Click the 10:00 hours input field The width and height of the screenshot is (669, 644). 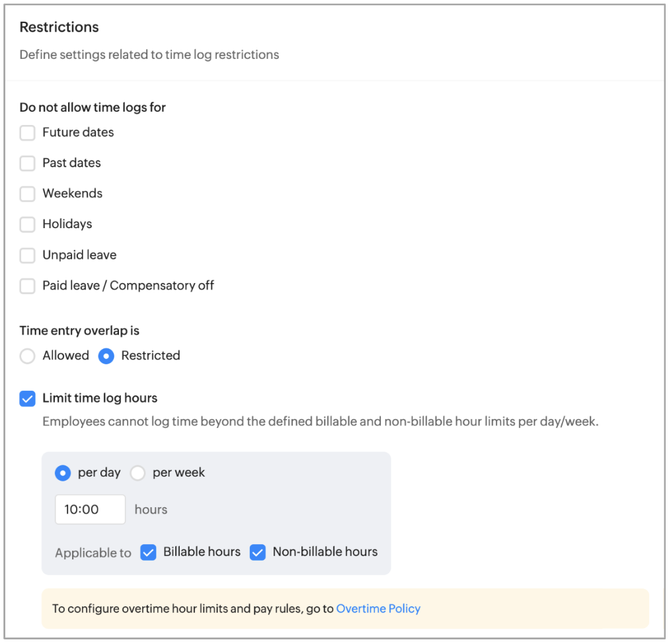90,509
